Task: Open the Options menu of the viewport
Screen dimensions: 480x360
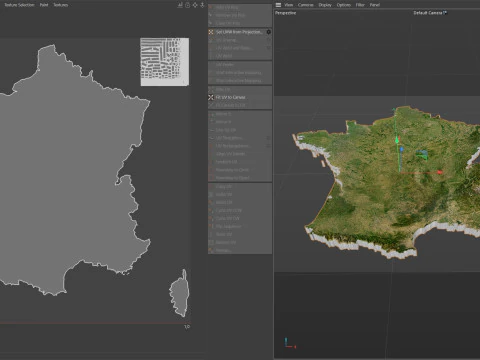Action: [344, 5]
